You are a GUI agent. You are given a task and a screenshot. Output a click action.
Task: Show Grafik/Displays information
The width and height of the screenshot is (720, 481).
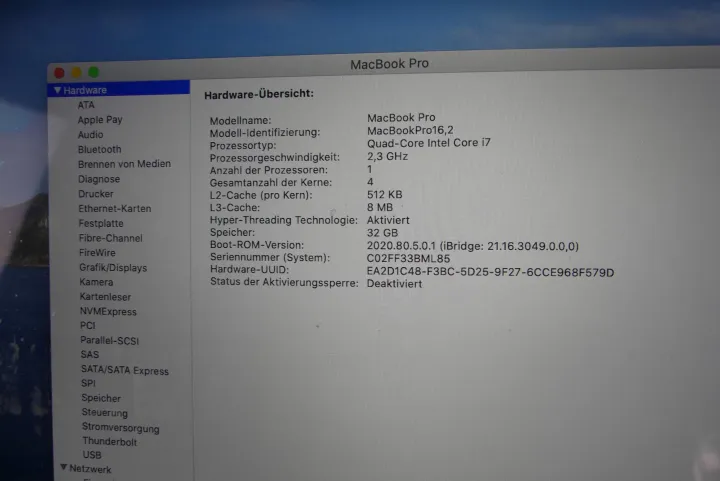pyautogui.click(x=113, y=268)
